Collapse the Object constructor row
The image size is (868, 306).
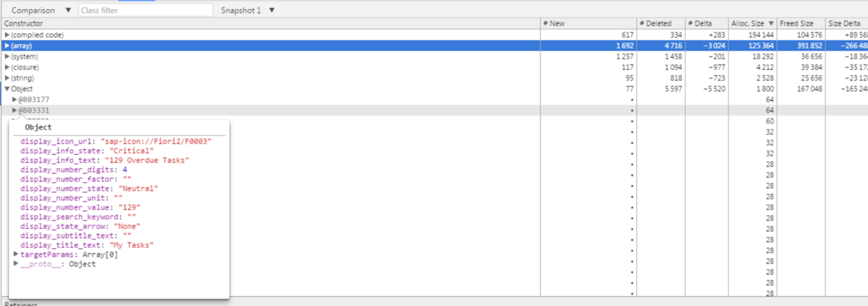(x=7, y=89)
